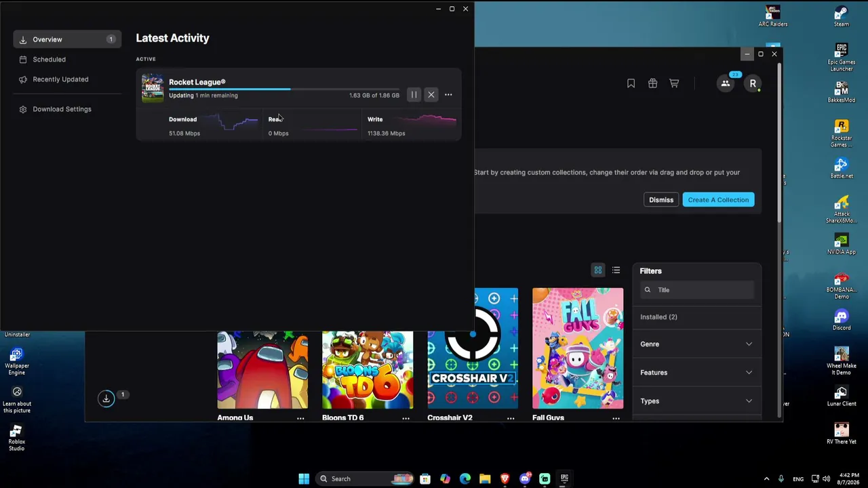Open the Rockstar Games desktop shortcut
This screenshot has height=488, width=868.
(842, 134)
